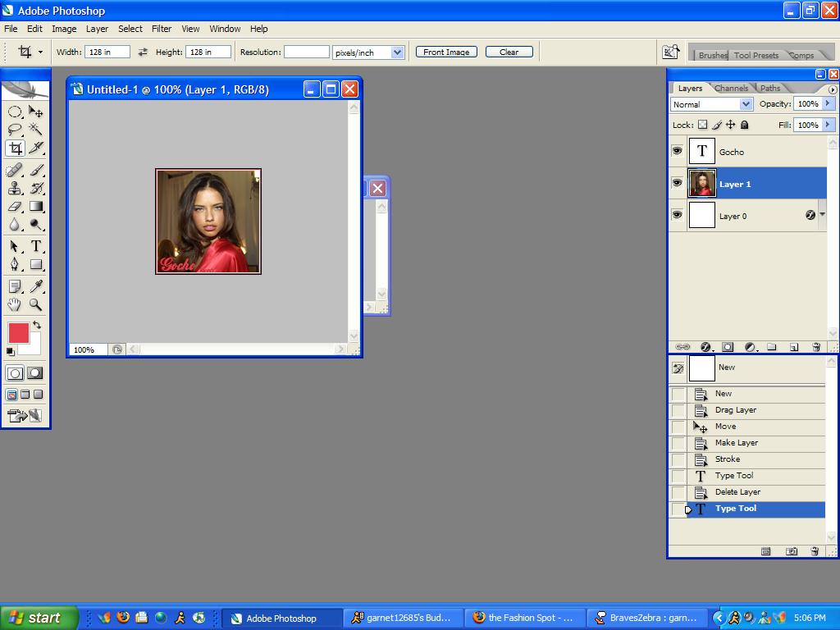The height and width of the screenshot is (630, 840).
Task: Click the swap width and height arrows
Action: tap(143, 52)
